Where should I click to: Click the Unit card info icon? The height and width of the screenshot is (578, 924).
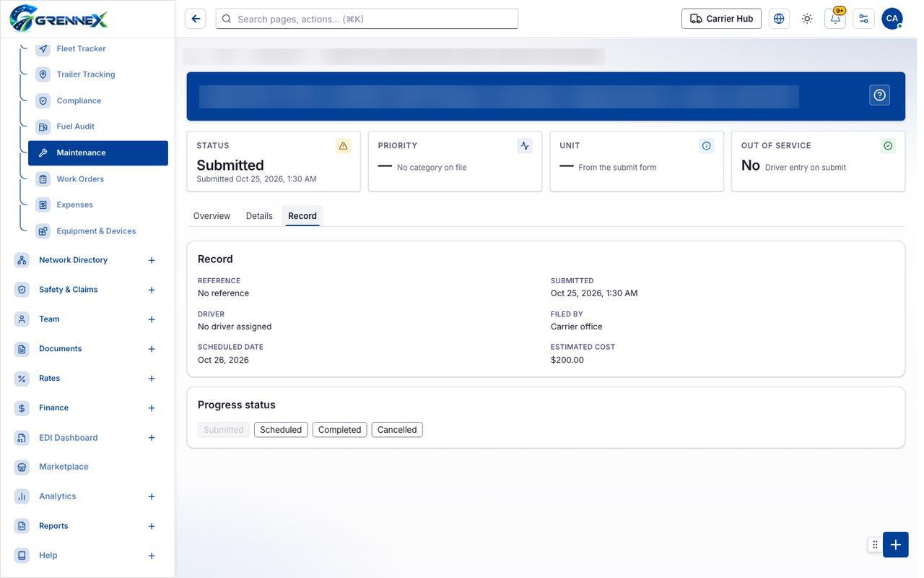pos(706,146)
